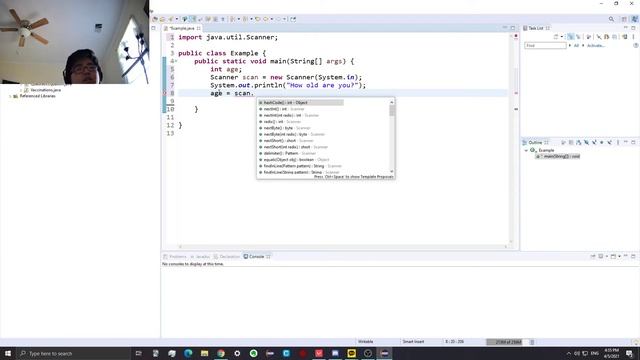Minimize the Task List view

626,28
